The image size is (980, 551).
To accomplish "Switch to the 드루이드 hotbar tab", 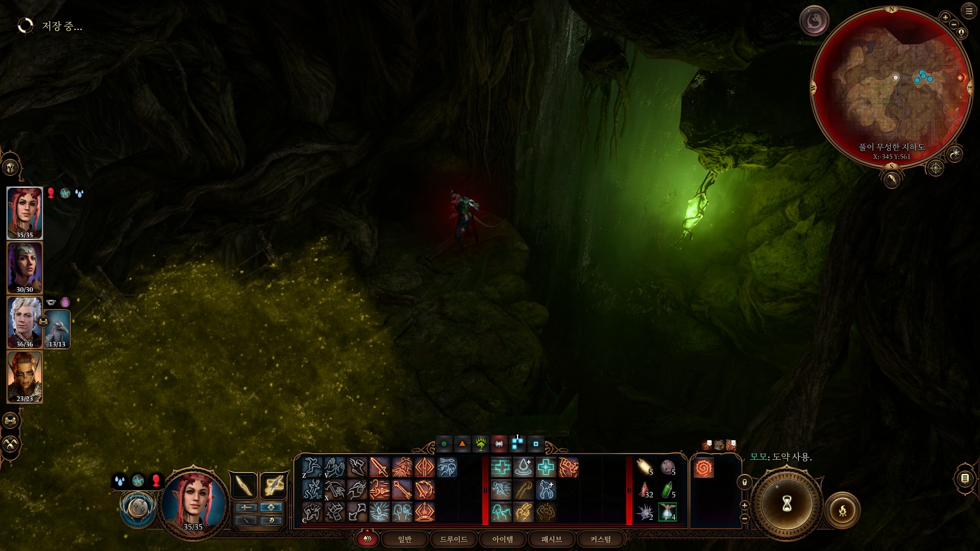I will click(453, 539).
